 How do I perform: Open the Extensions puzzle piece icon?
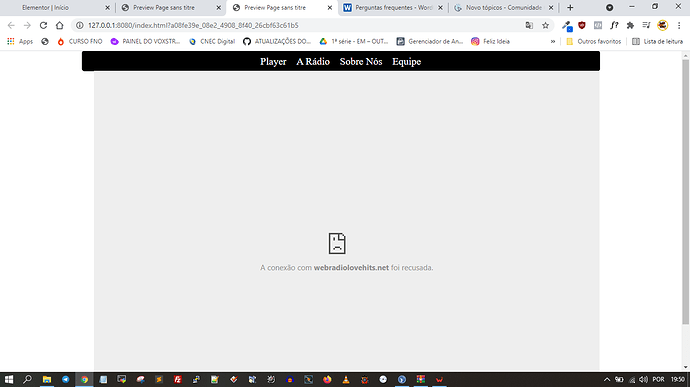click(x=630, y=26)
